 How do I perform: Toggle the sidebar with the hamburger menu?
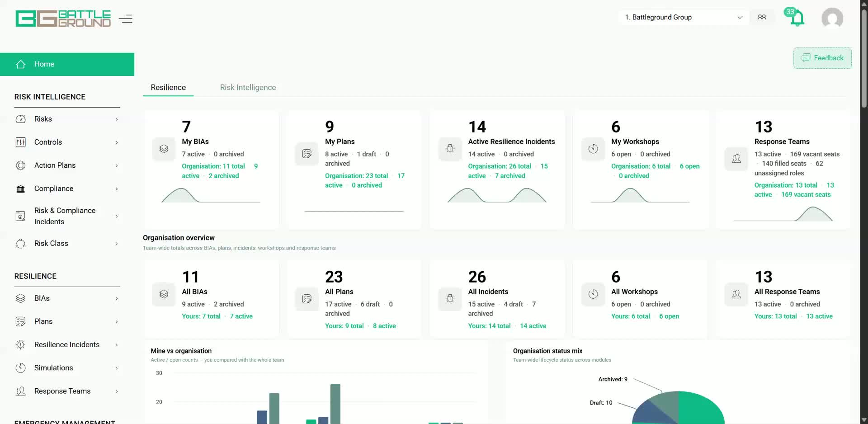[126, 19]
